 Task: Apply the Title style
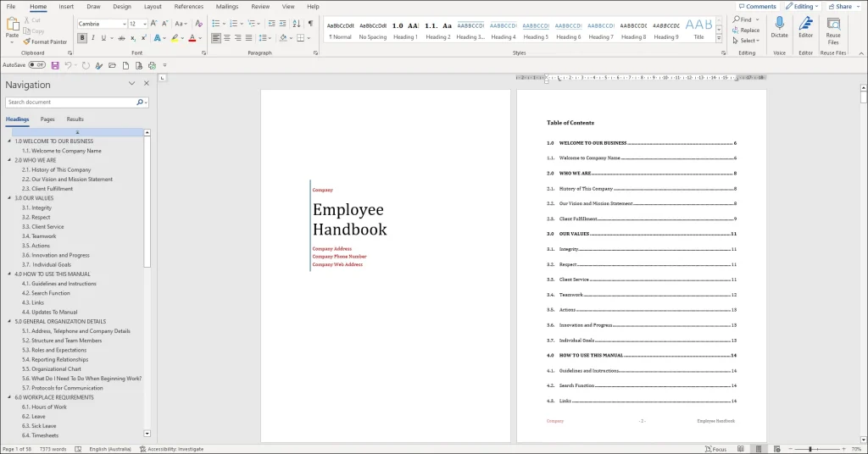pos(698,31)
